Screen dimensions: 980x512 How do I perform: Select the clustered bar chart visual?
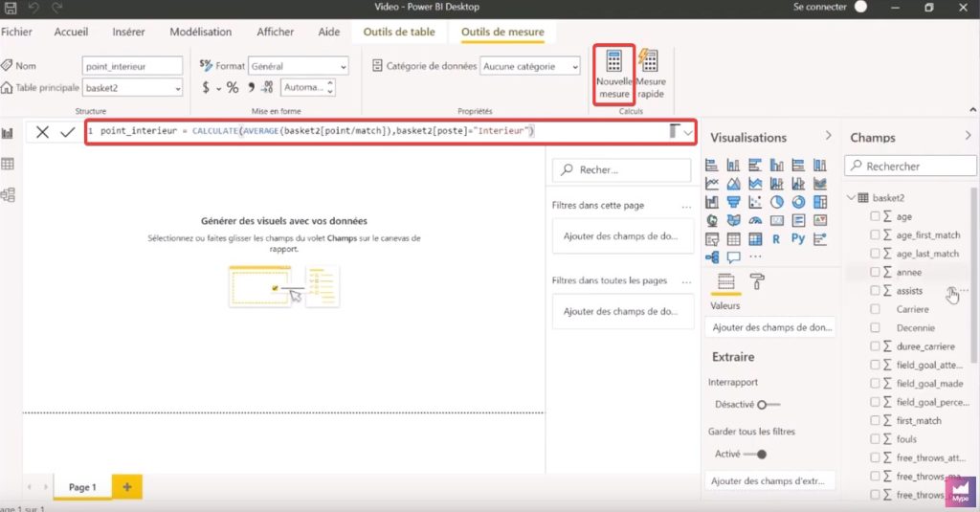pos(755,165)
